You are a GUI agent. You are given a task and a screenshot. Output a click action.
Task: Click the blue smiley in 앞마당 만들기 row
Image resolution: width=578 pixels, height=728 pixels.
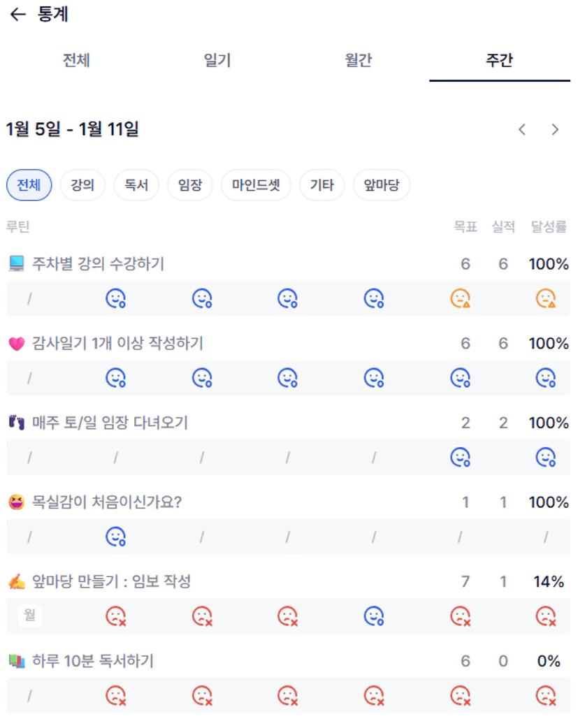pos(374,616)
